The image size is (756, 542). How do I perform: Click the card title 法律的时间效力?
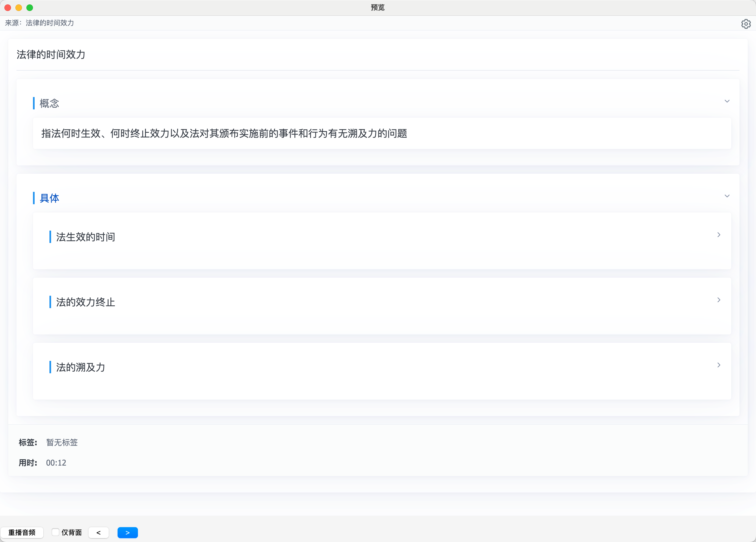click(51, 54)
